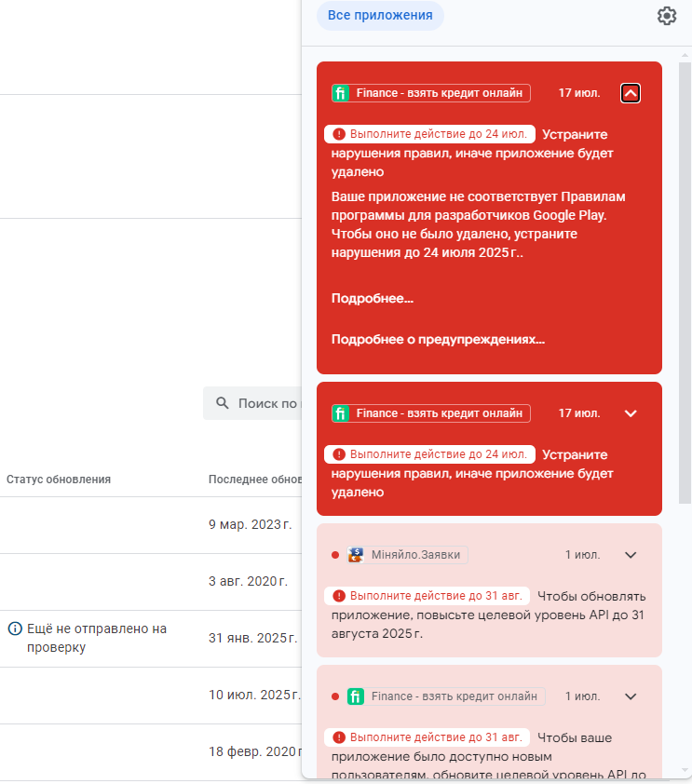Click red unread dot on pink Finance card
The image size is (692, 784).
click(335, 696)
